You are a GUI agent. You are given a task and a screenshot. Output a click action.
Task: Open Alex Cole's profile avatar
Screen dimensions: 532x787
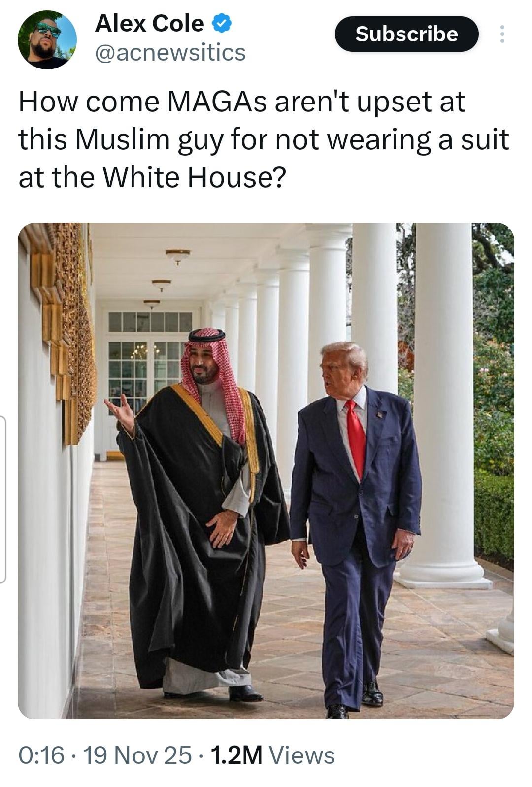47,40
